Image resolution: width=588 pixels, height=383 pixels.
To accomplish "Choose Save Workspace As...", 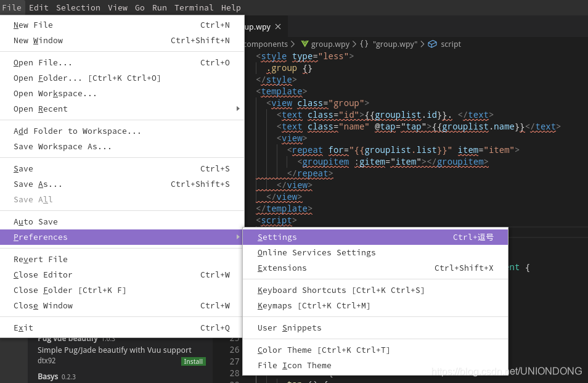I will pyautogui.click(x=122, y=147).
